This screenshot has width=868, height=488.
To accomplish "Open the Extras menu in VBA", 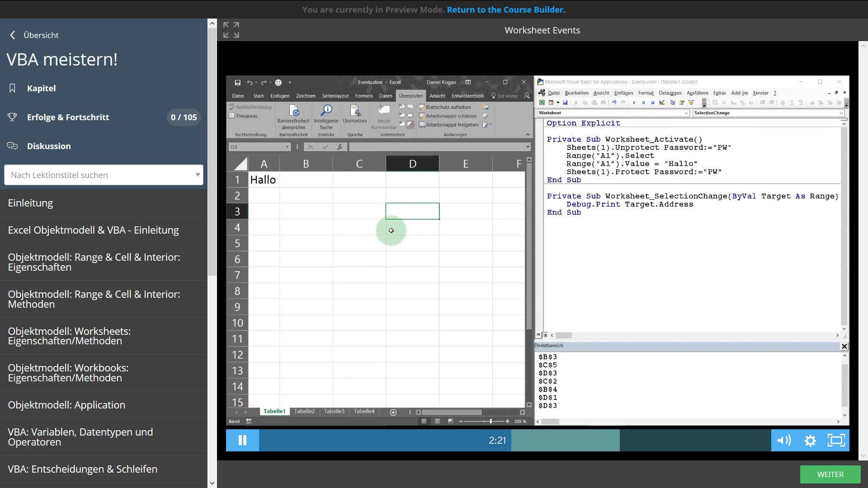I will [x=720, y=93].
